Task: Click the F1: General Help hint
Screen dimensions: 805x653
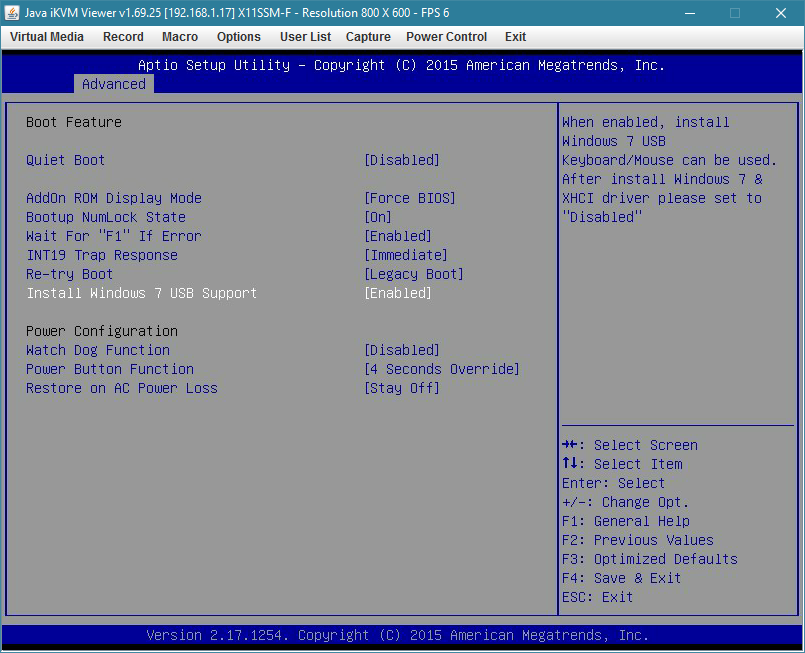Action: 626,521
